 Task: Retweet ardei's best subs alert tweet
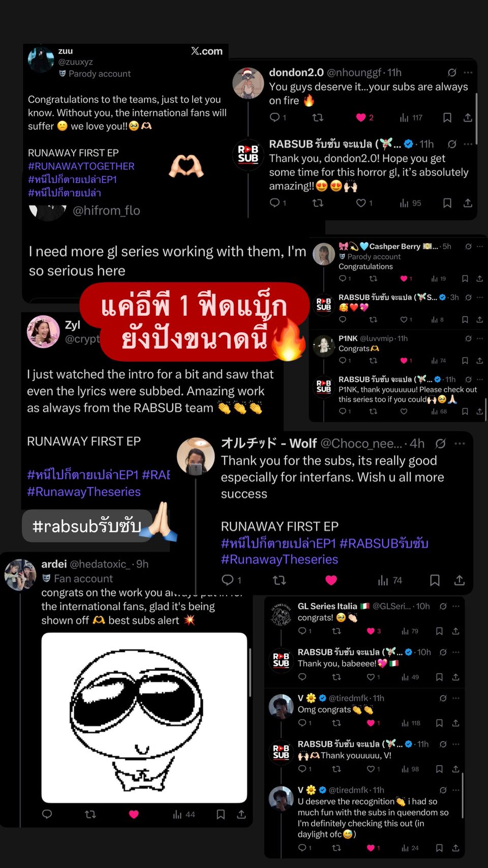(90, 814)
